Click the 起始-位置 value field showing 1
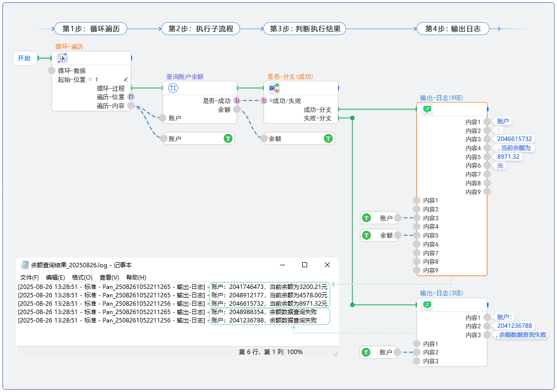The width and height of the screenshot is (557, 392). point(97,79)
